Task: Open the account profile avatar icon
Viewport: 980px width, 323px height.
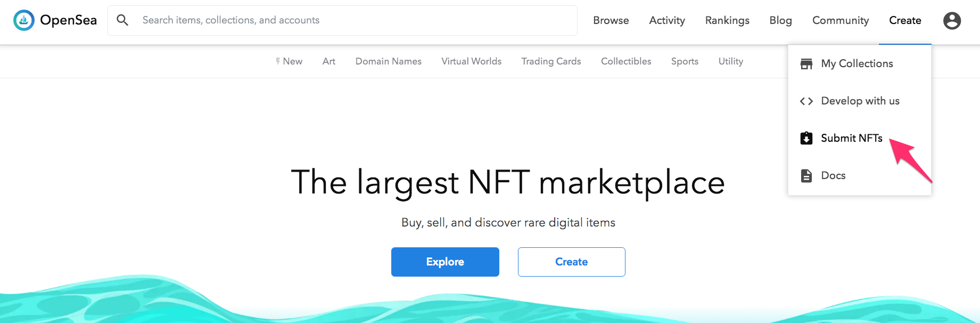Action: click(x=952, y=21)
